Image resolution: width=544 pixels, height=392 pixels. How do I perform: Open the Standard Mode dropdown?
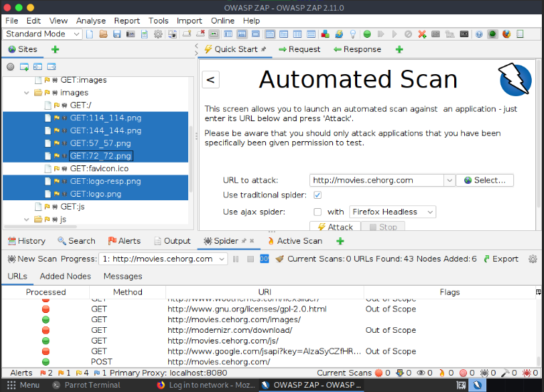44,34
